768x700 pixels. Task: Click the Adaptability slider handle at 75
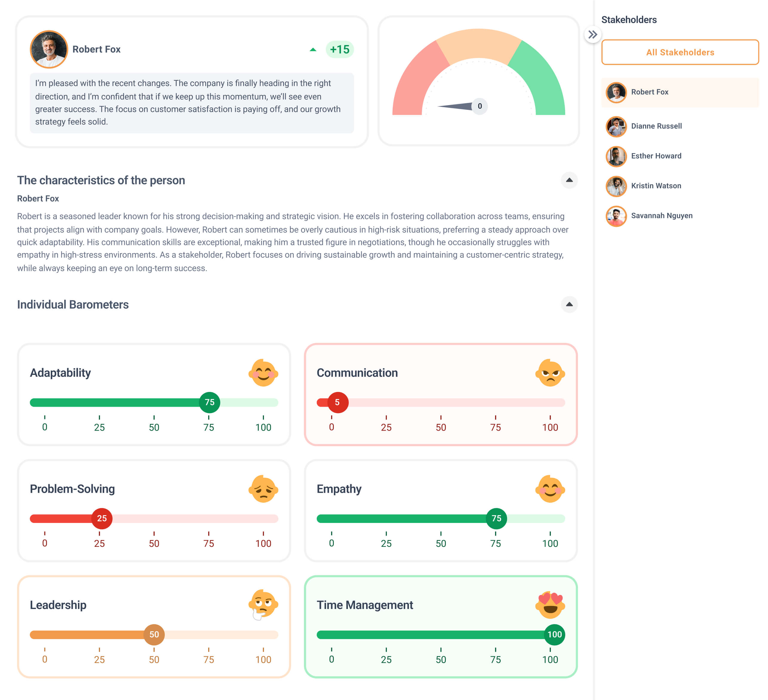coord(210,403)
